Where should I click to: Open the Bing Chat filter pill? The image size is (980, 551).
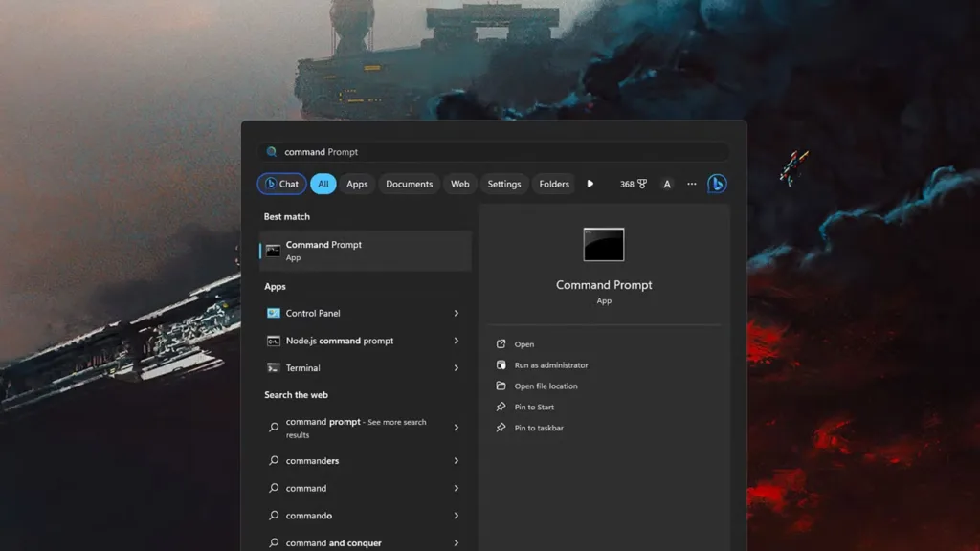point(282,184)
